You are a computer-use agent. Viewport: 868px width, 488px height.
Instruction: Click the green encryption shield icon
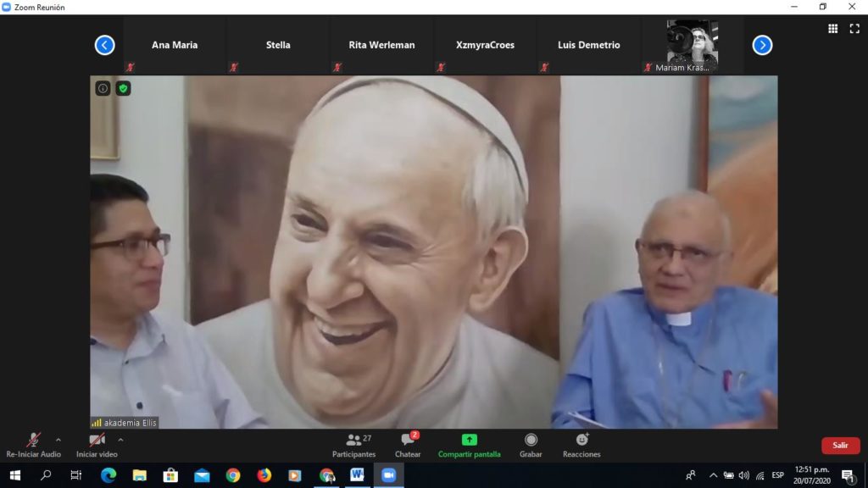[x=124, y=88]
